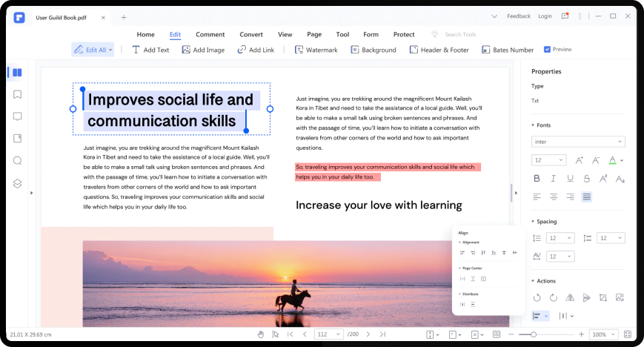
Task: Rotate selection counterclockwise in Actions
Action: [x=537, y=297]
